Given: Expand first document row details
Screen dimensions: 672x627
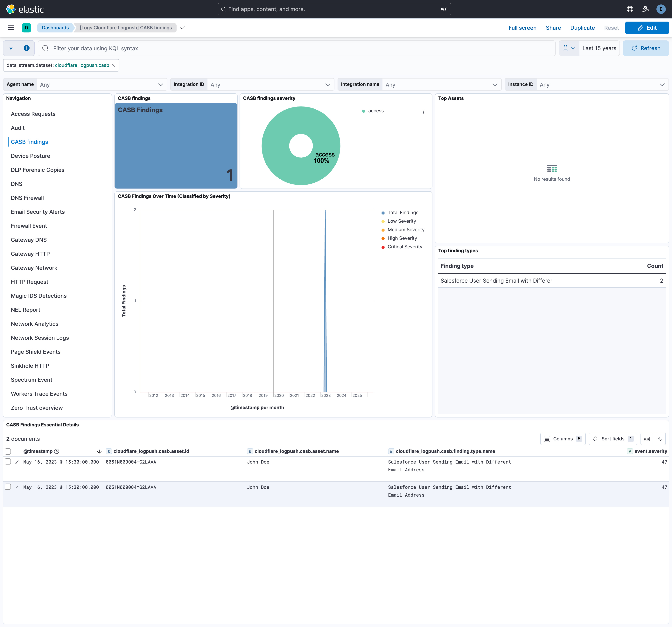Looking at the screenshot, I should click(17, 462).
